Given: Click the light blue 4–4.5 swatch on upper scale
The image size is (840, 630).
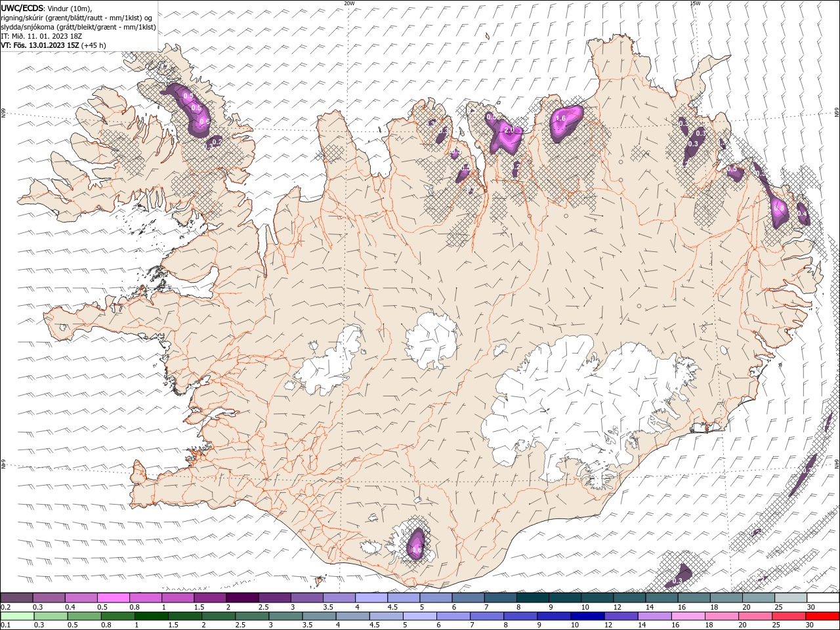Looking at the screenshot, I should (371, 598).
